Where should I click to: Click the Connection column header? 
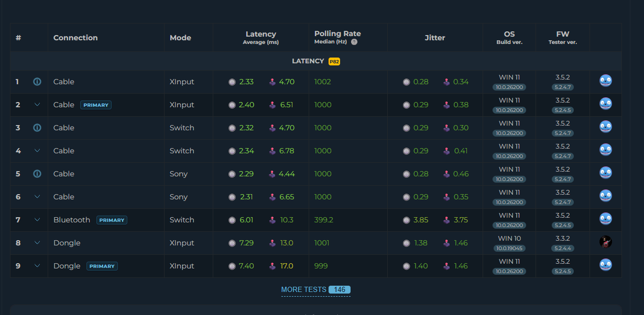pos(75,38)
